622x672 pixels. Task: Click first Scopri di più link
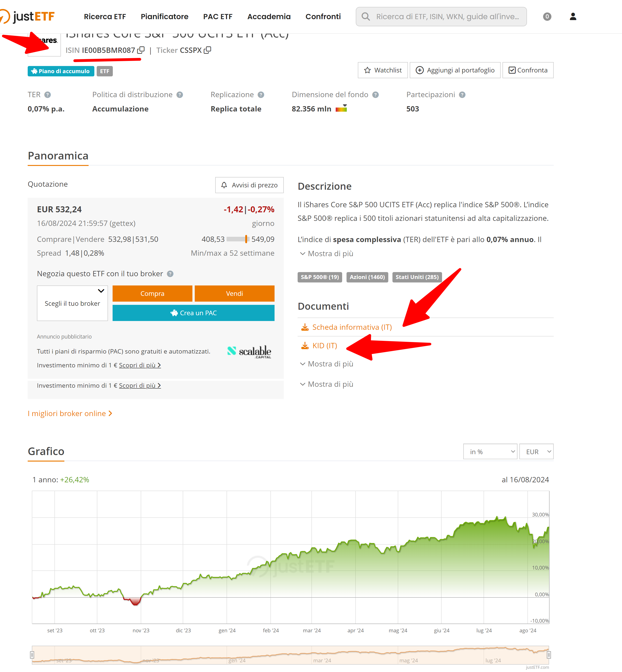click(140, 365)
